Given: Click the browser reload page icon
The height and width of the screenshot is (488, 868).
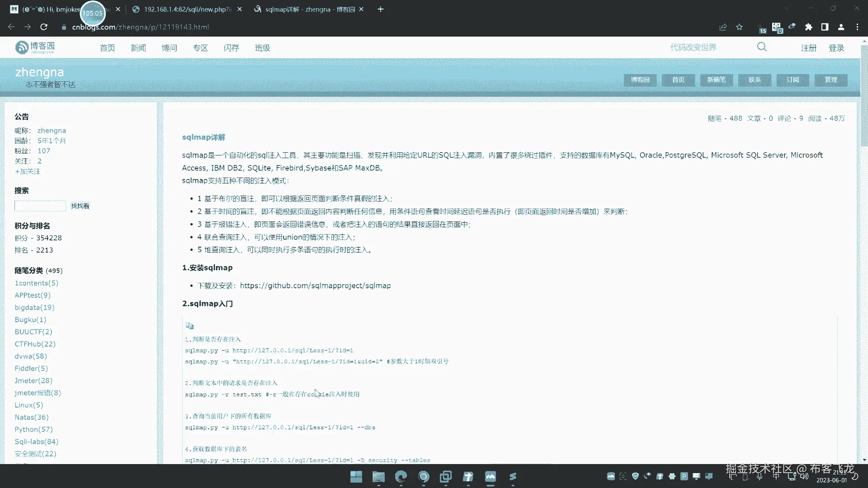Looking at the screenshot, I should click(x=44, y=27).
